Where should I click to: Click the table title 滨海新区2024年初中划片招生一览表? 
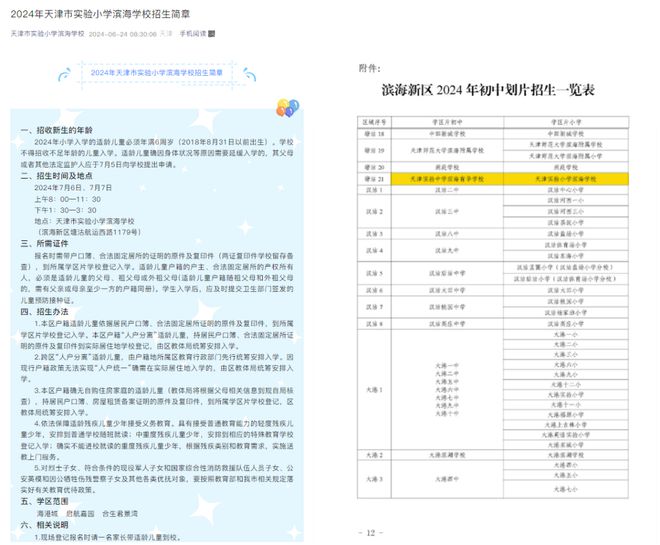(x=488, y=90)
